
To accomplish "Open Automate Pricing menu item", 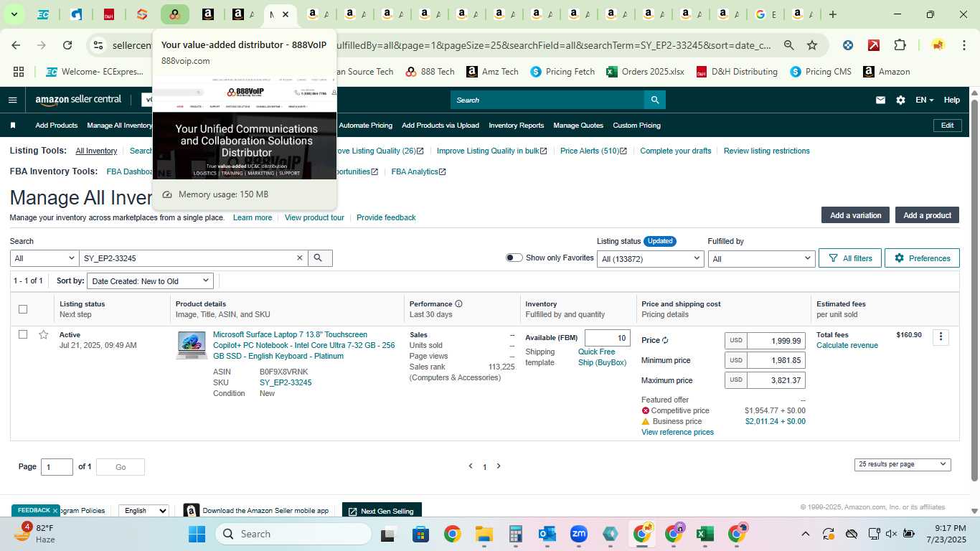I will [x=365, y=126].
